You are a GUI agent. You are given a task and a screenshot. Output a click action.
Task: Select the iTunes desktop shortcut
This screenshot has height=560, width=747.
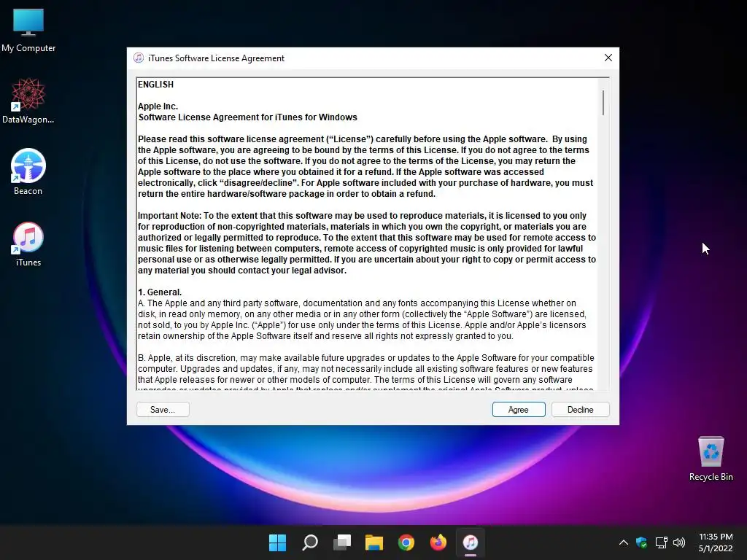[x=28, y=244]
